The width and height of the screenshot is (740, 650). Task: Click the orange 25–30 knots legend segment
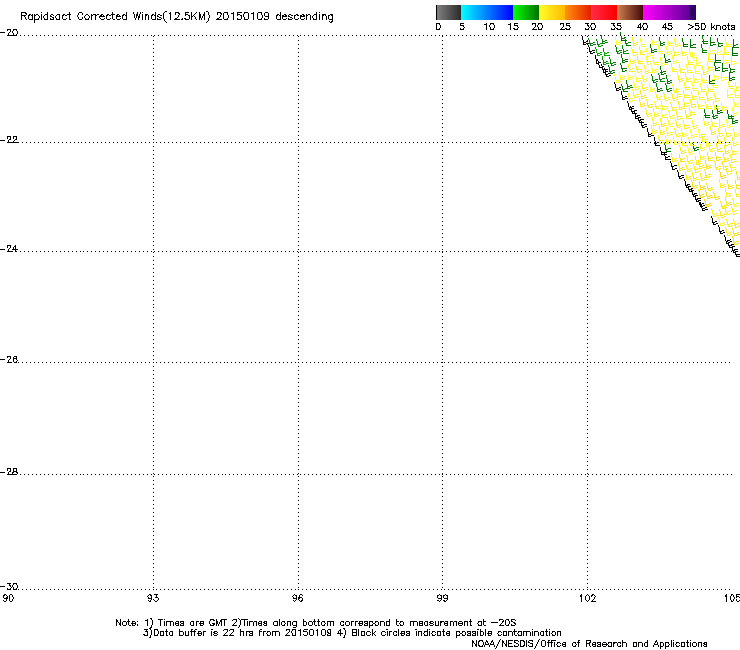tap(578, 12)
